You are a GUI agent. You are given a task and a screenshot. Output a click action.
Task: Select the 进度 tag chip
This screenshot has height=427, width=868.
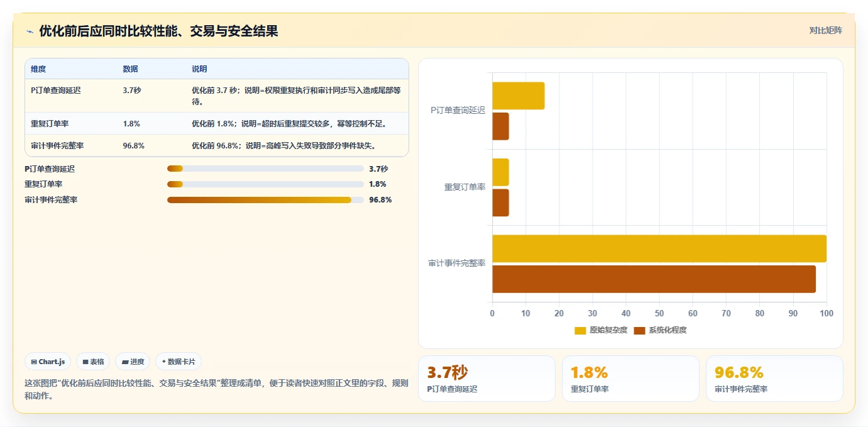click(133, 362)
